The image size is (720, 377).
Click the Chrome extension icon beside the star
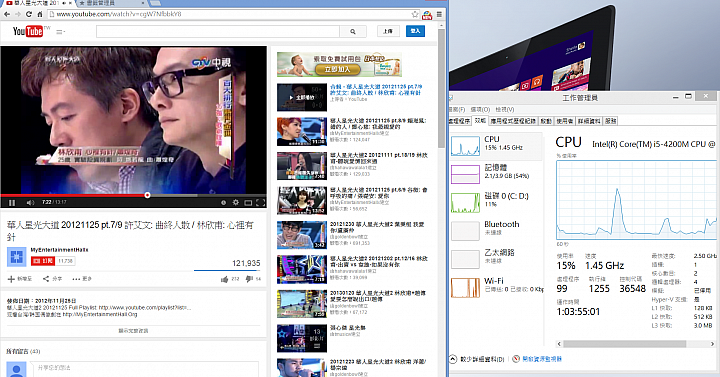pos(427,15)
